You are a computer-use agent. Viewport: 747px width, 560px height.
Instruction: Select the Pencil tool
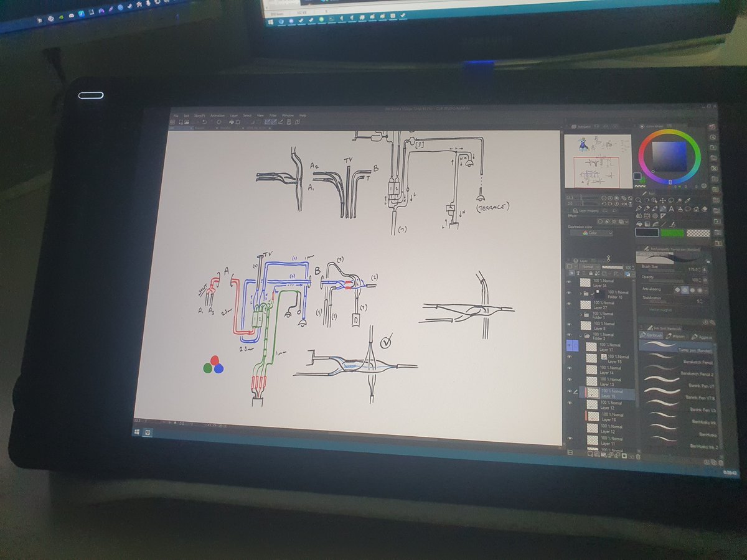[x=647, y=209]
